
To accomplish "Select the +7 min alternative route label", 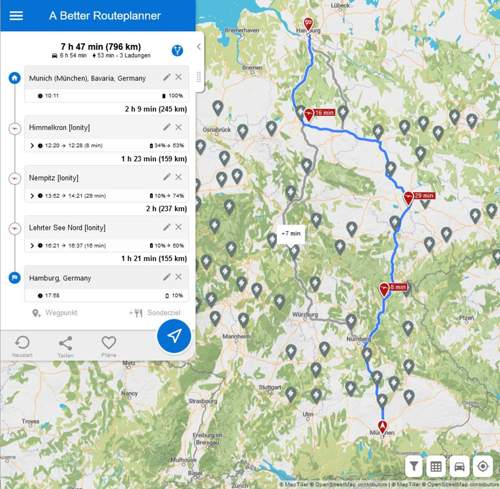I will [x=291, y=233].
